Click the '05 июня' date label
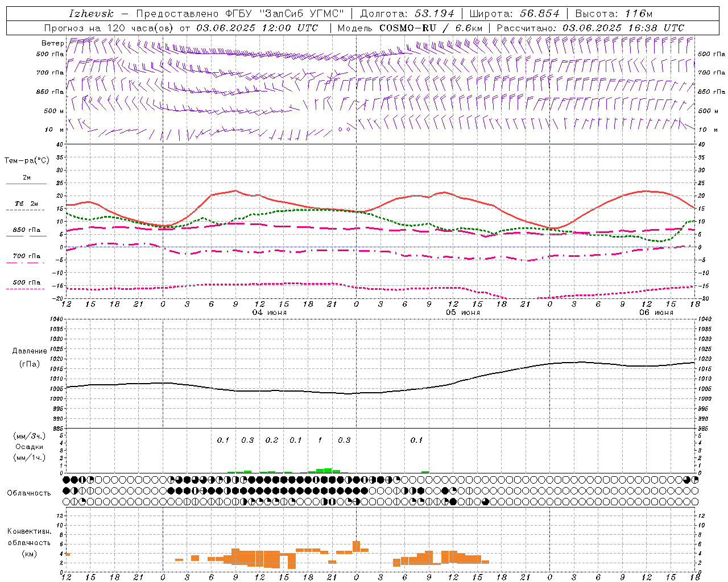The height and width of the screenshot is (582, 728). 462,313
